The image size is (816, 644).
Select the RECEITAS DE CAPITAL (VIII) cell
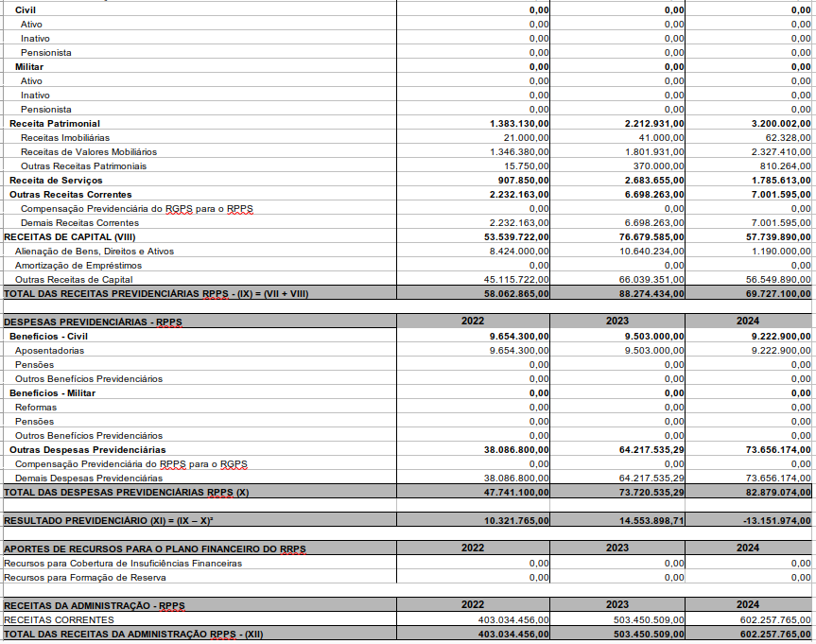tap(70, 236)
